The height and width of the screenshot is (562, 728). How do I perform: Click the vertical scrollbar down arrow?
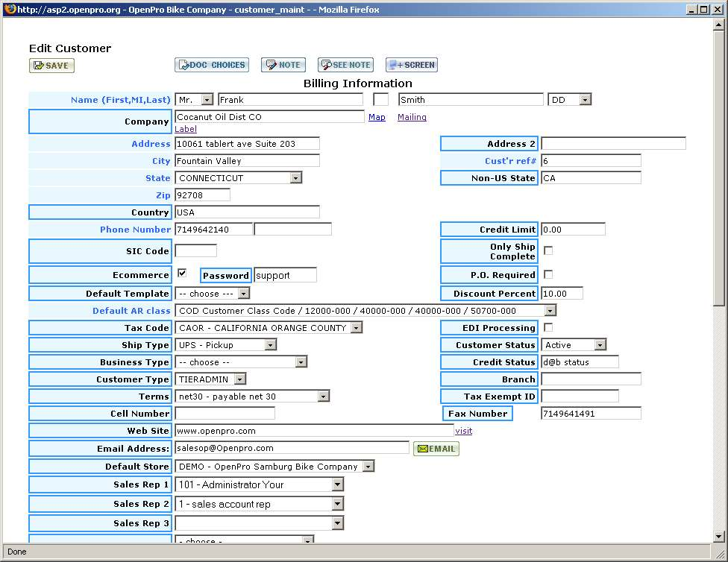click(x=719, y=537)
